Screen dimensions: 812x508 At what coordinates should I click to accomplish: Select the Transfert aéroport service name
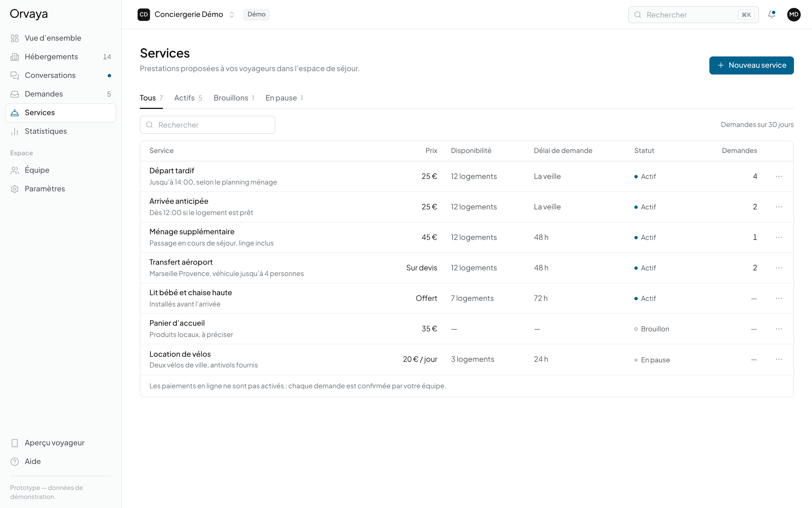[181, 262]
